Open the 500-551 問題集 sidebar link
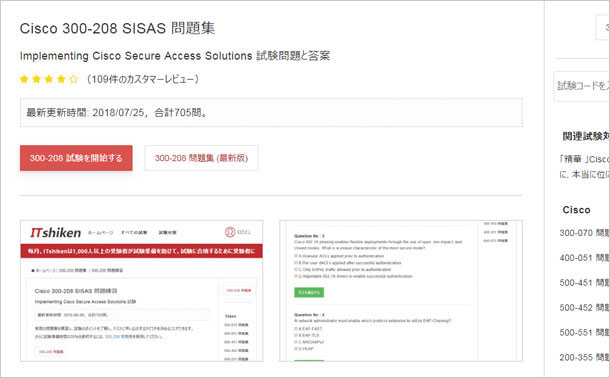610x378 pixels. (x=584, y=332)
